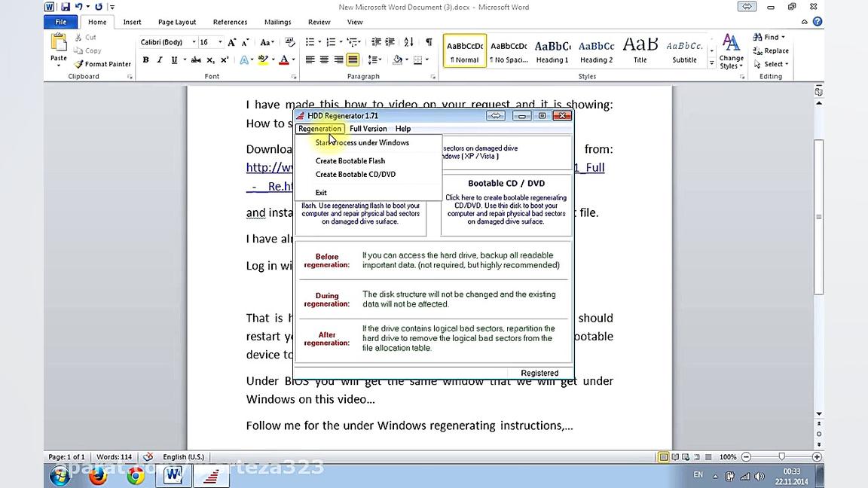Click the Increase Indent icon
The image size is (868, 488).
coord(390,42)
